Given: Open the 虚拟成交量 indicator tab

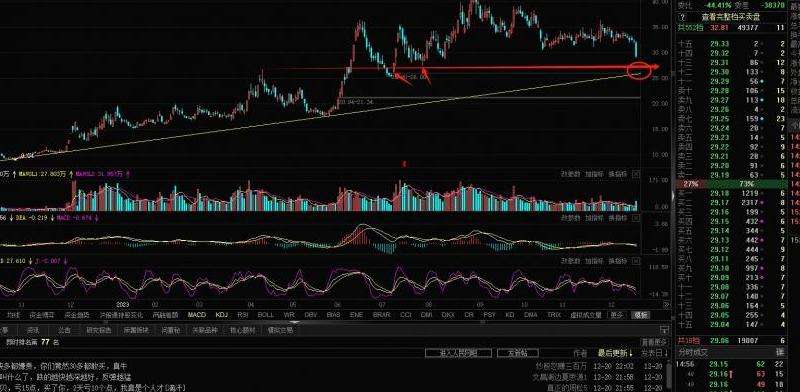Looking at the screenshot, I should tap(586, 315).
